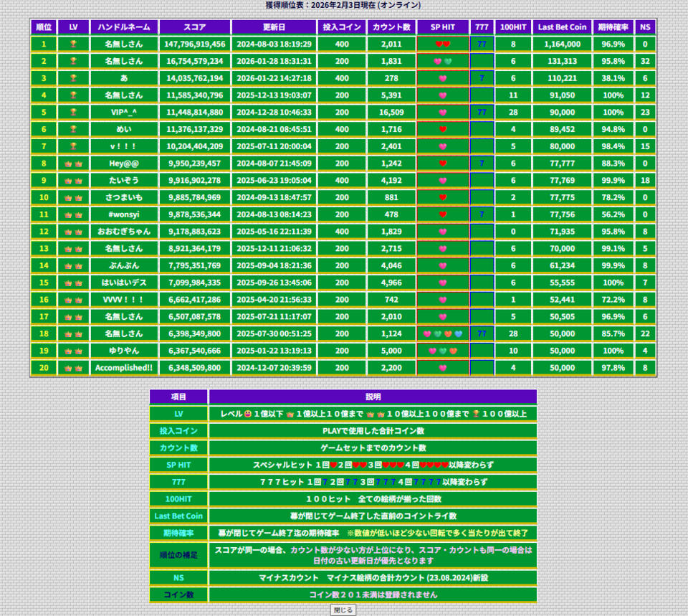Click the four hearts in rank 18 row

pos(442,334)
